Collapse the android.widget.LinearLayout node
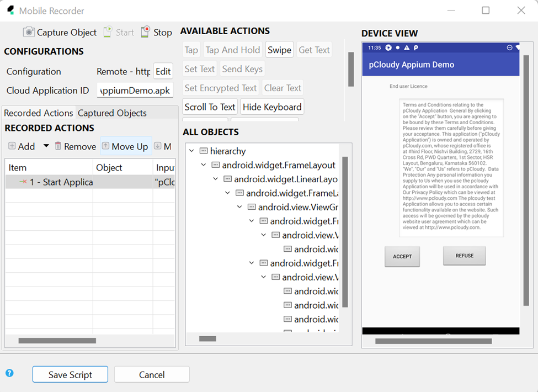This screenshot has height=392, width=538. coord(216,179)
